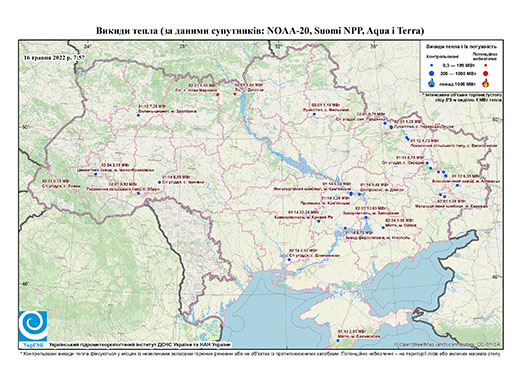Click the 'Дніпроспец, м. Дніпро' label
Image resolution: width=520 pixels, height=368 pixels.
(382, 190)
